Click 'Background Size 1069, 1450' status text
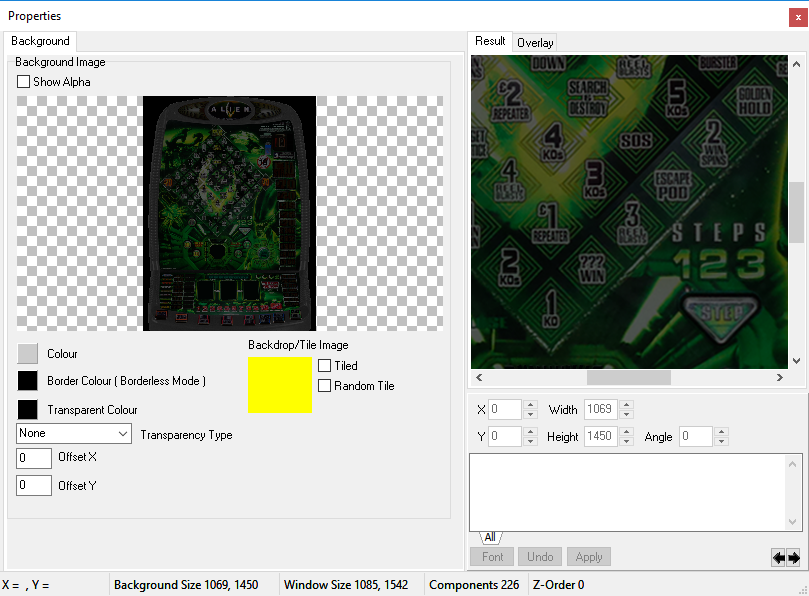Viewport: 809px width, 596px height. tap(186, 585)
